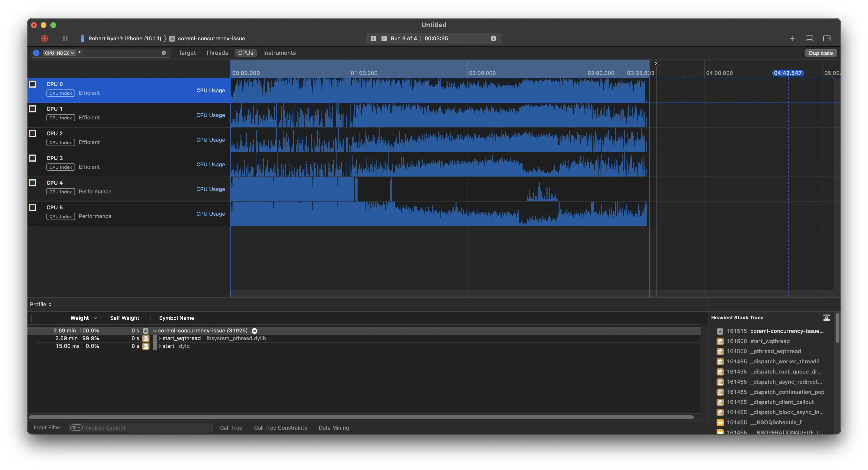Click the plus add instrument icon
Image resolution: width=868 pixels, height=470 pixels.
pos(792,39)
